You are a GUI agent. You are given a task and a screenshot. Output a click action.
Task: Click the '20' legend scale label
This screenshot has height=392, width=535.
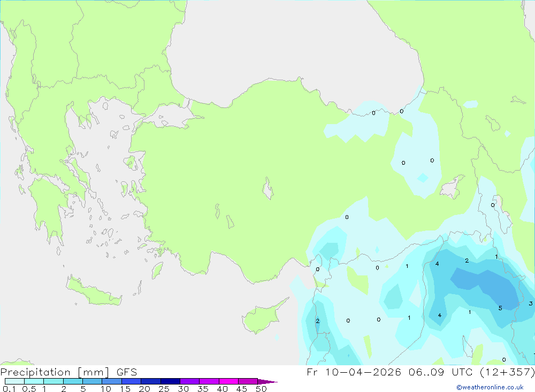(144, 389)
